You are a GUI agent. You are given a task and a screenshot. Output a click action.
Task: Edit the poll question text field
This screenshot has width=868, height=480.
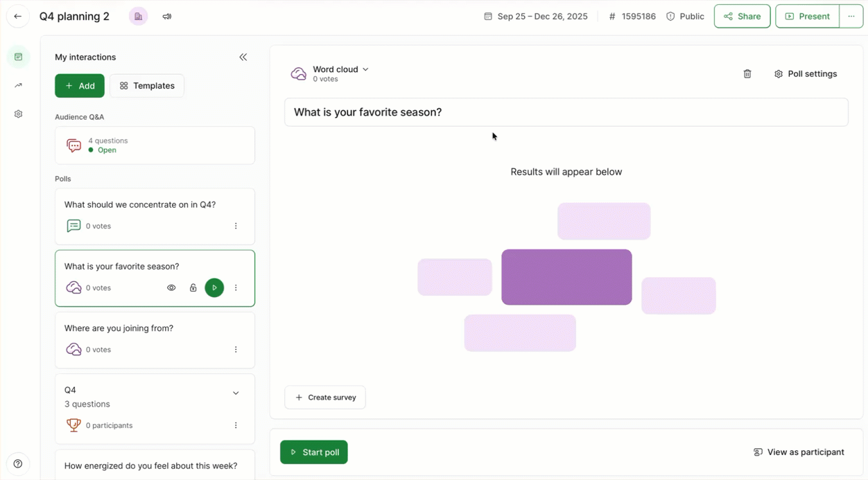566,112
